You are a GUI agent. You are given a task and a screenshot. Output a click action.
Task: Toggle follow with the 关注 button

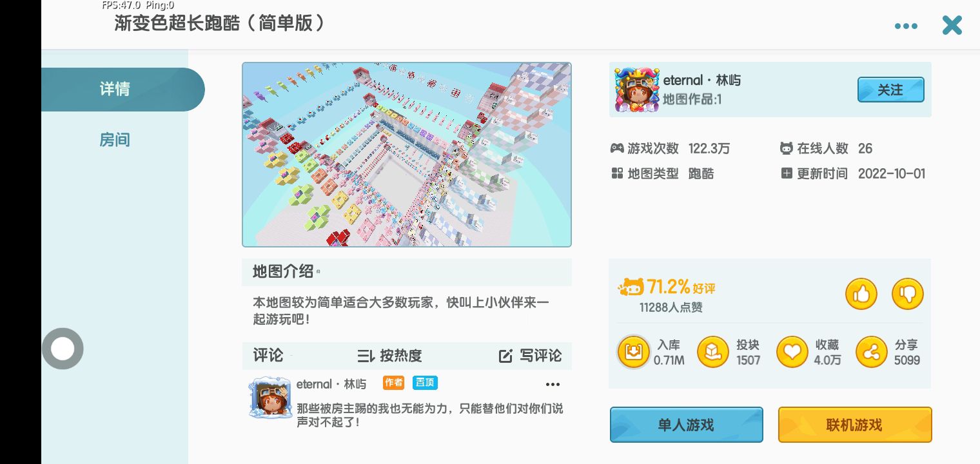click(890, 90)
